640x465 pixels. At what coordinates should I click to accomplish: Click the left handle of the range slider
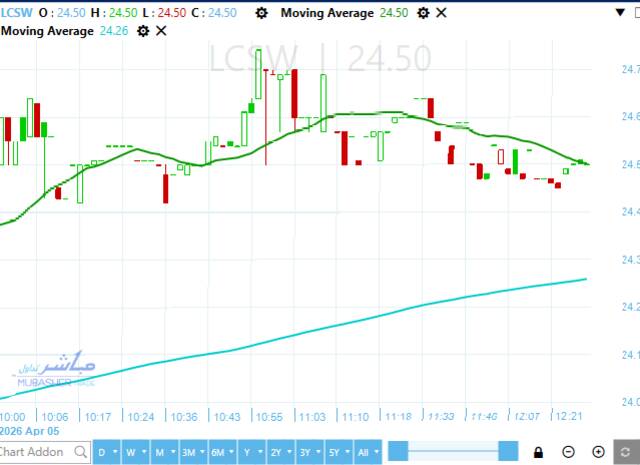[x=398, y=452]
